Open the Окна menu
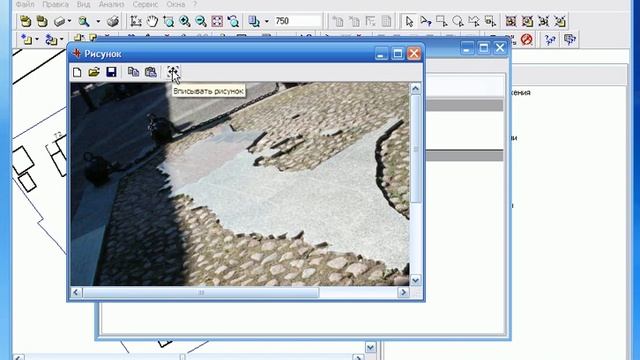 176,4
